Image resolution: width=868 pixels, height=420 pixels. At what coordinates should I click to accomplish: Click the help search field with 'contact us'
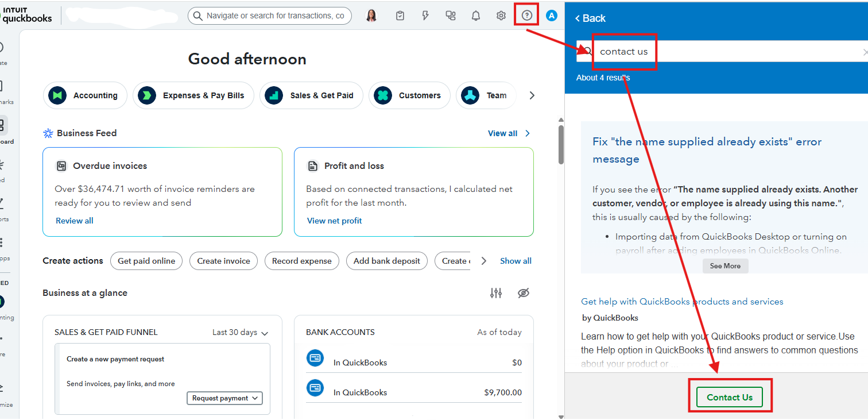point(722,52)
